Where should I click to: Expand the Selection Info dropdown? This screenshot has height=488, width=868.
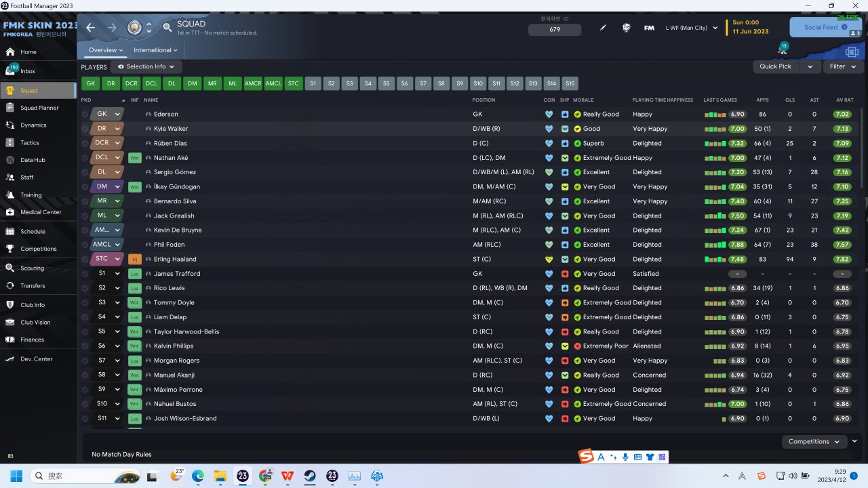coord(146,67)
